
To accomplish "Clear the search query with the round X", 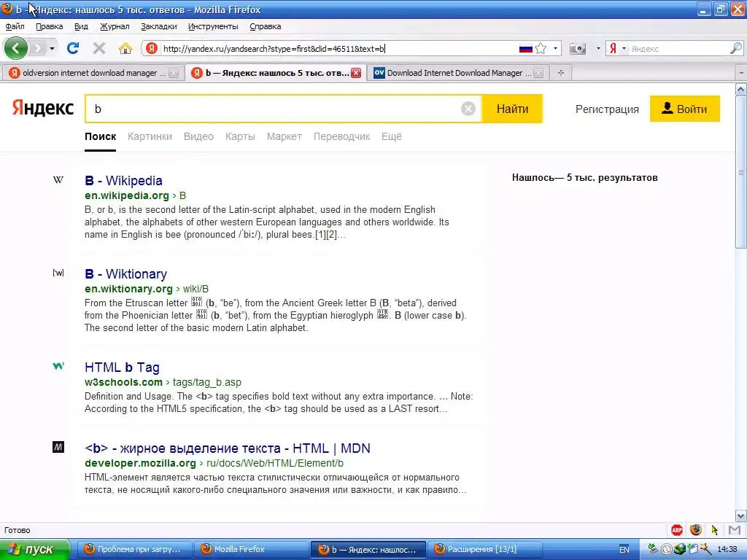I will click(468, 109).
